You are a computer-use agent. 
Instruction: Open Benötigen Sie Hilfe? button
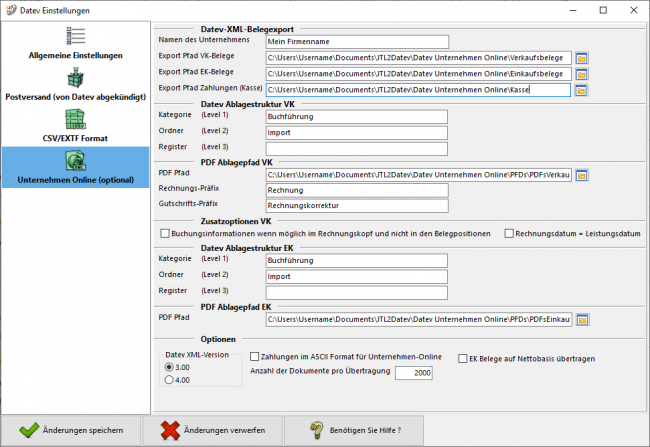click(355, 429)
